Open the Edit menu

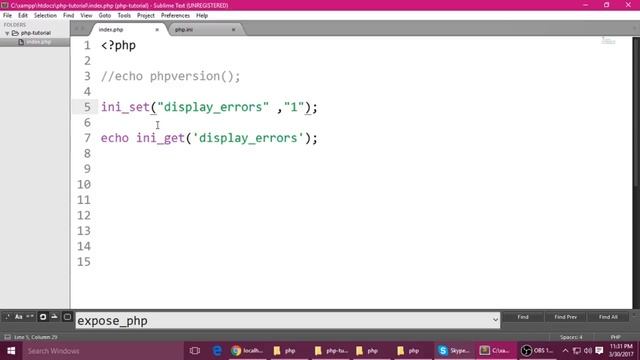[22, 16]
